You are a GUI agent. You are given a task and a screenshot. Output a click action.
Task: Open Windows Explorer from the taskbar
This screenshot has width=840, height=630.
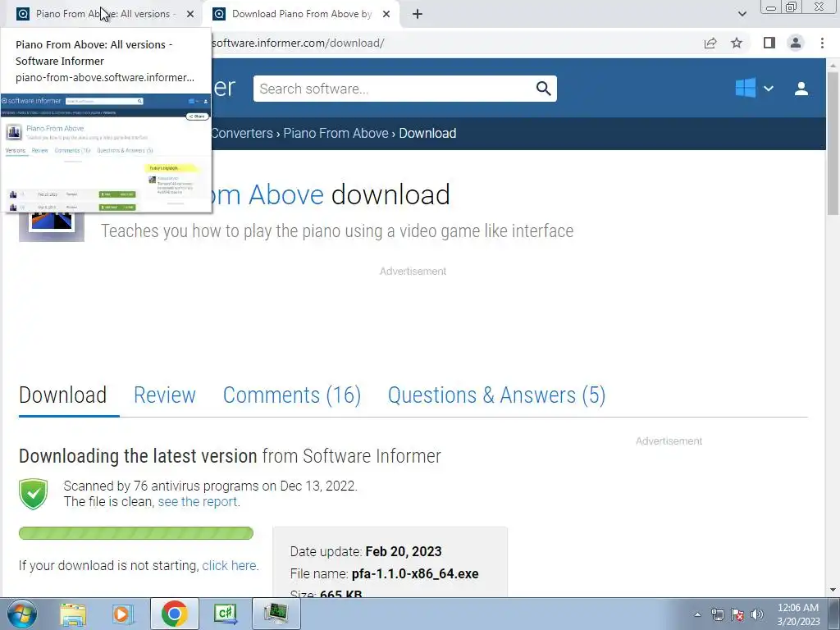(x=73, y=614)
